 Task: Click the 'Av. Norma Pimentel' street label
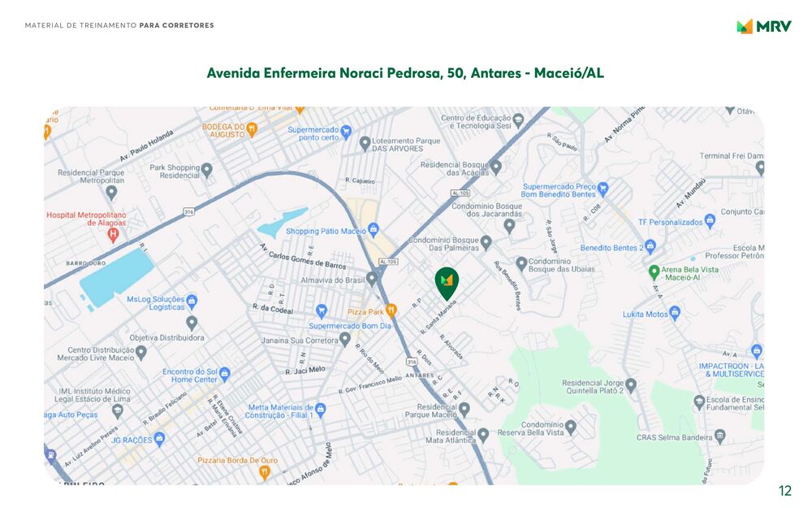[624, 124]
